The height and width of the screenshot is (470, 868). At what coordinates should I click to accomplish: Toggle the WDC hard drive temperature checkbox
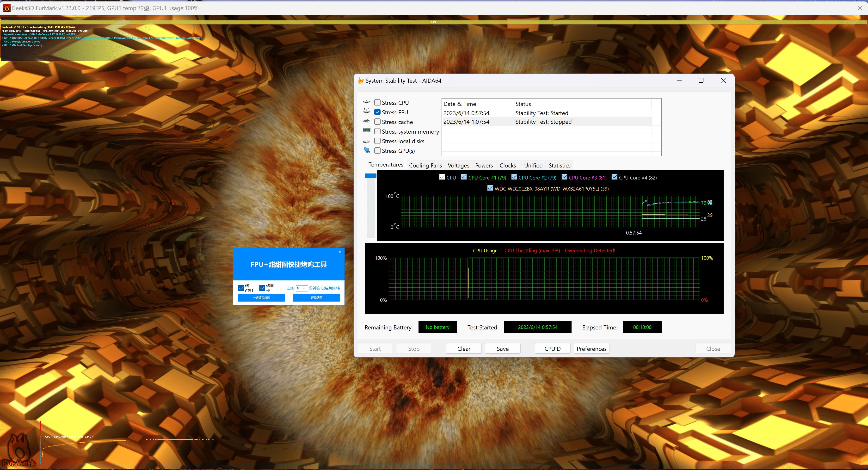tap(490, 188)
